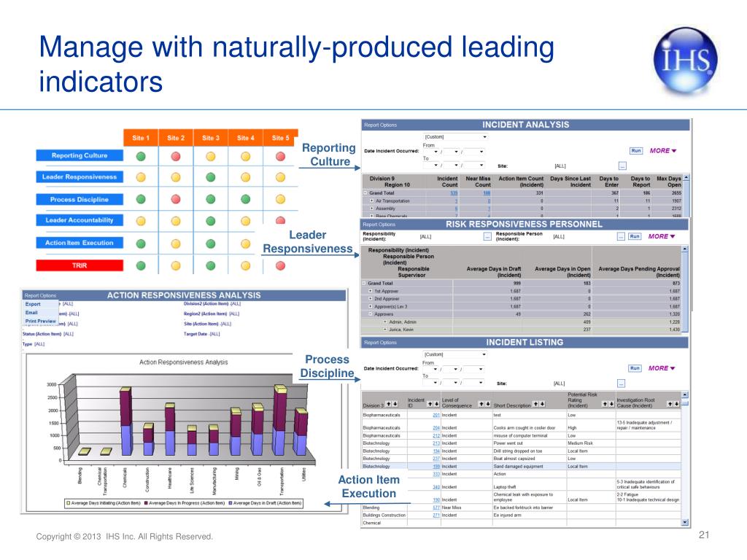The width and height of the screenshot is (747, 560).
Task: Sort Short Description column ascending
Action: (536, 404)
